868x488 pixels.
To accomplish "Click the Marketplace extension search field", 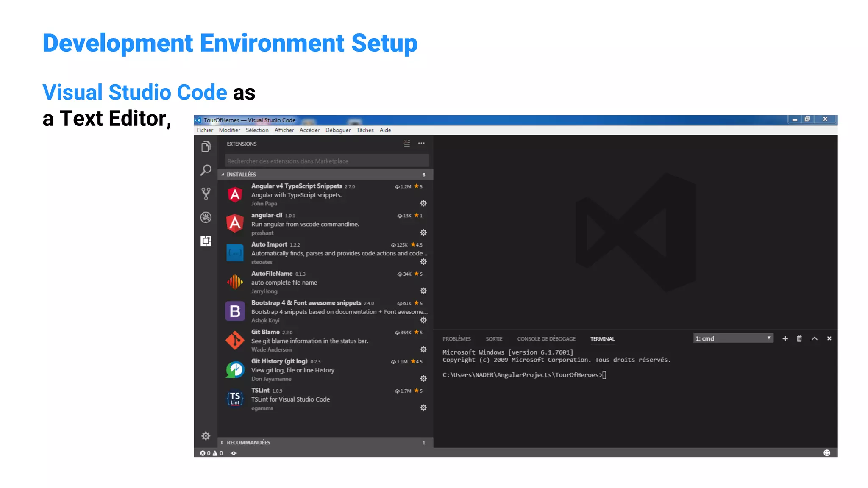I will coord(327,161).
